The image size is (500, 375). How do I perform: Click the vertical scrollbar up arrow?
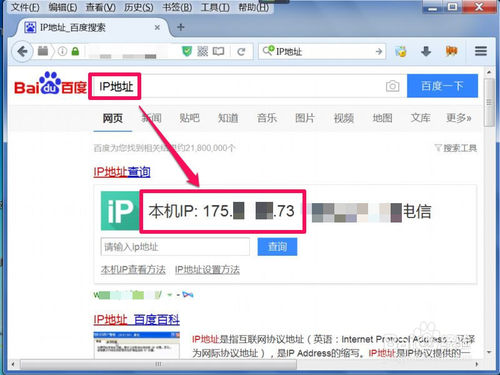(489, 72)
